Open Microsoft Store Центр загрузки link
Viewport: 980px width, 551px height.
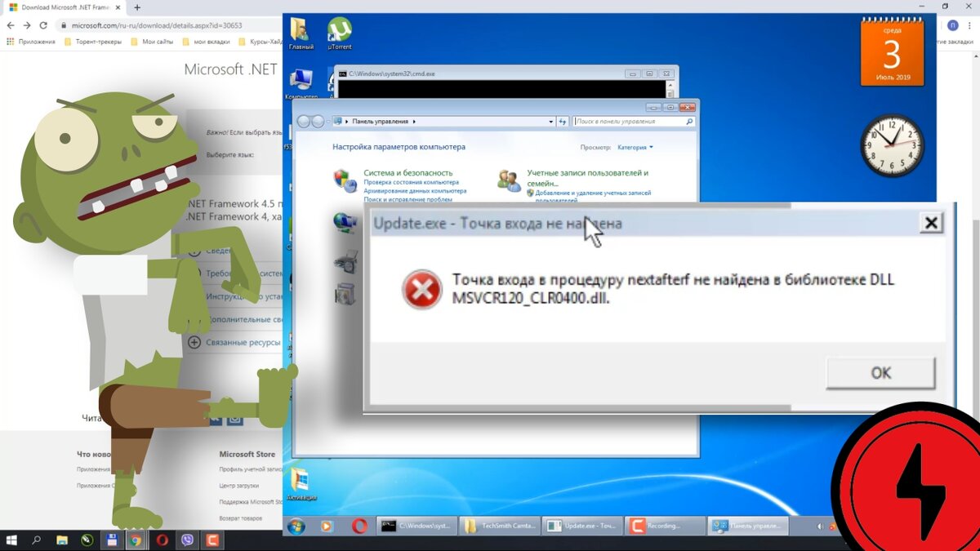click(240, 486)
